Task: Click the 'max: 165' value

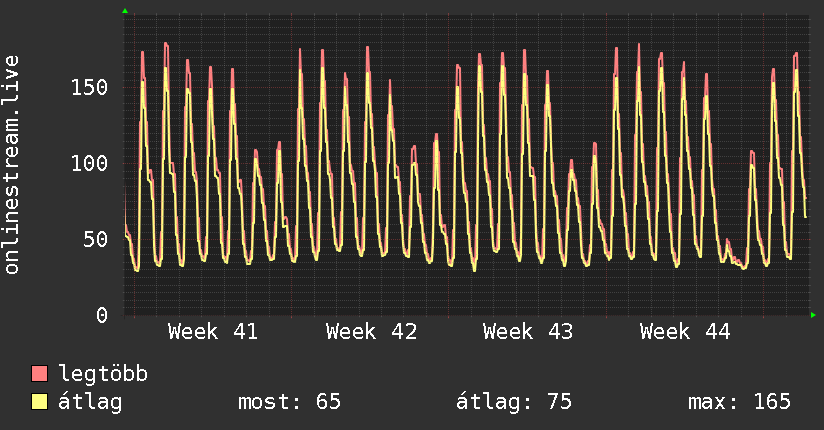Action: coord(739,402)
